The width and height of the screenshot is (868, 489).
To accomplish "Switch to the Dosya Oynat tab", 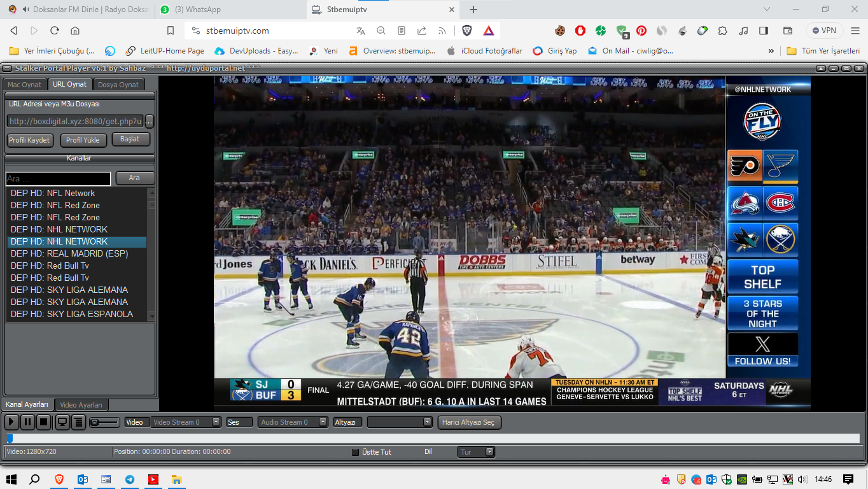I will click(118, 85).
